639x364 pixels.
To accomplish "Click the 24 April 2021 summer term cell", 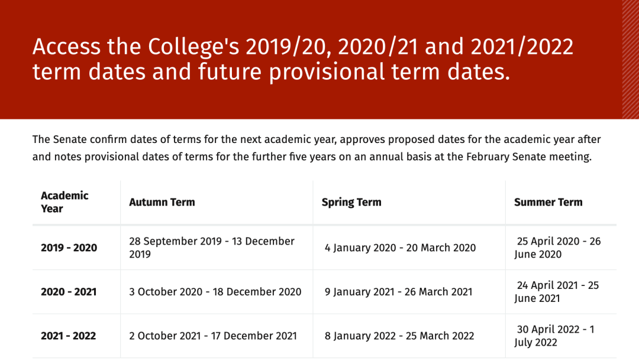I will [556, 291].
